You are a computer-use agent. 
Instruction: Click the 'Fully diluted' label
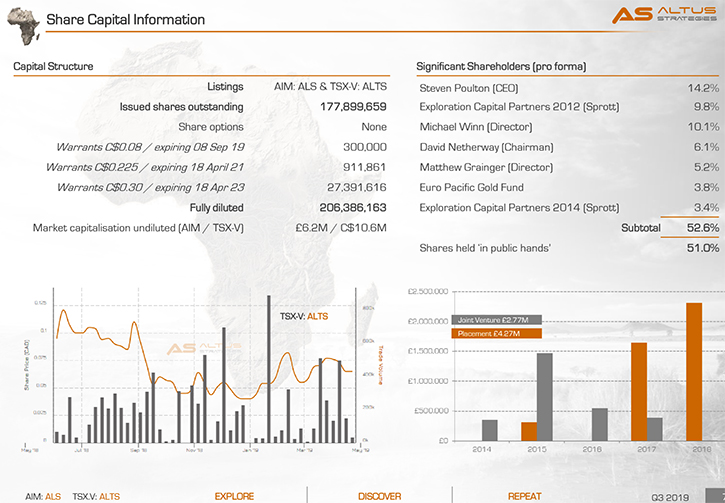click(216, 208)
